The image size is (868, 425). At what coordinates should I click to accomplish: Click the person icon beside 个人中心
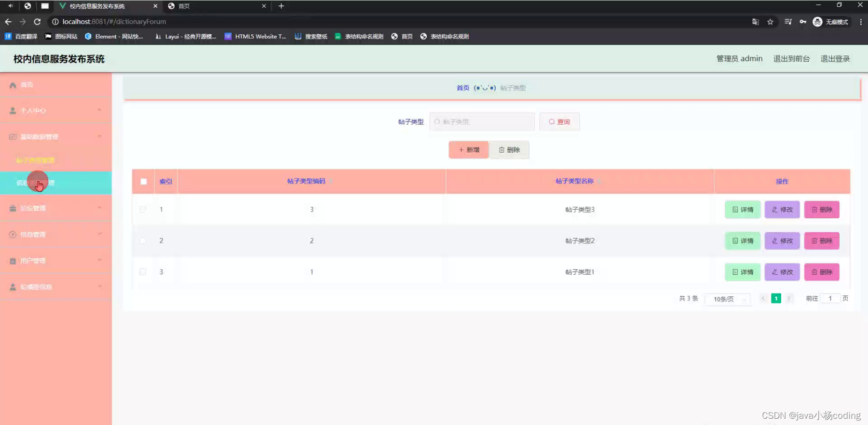[13, 111]
